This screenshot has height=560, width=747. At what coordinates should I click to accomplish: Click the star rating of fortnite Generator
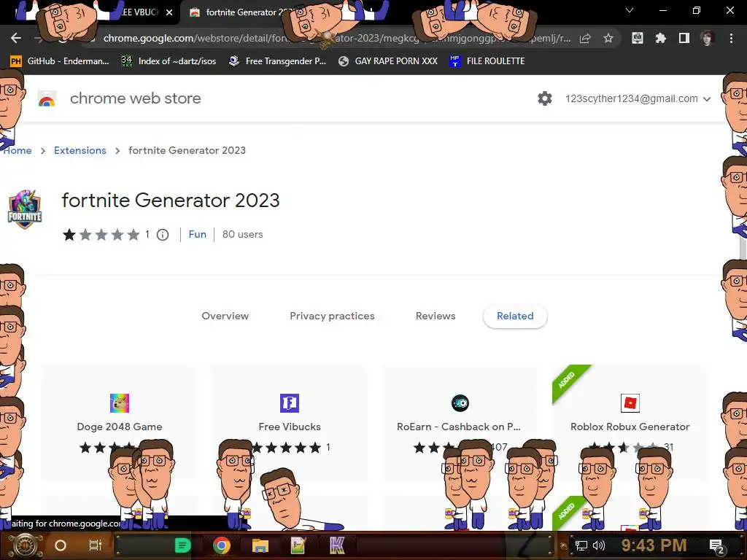point(101,235)
